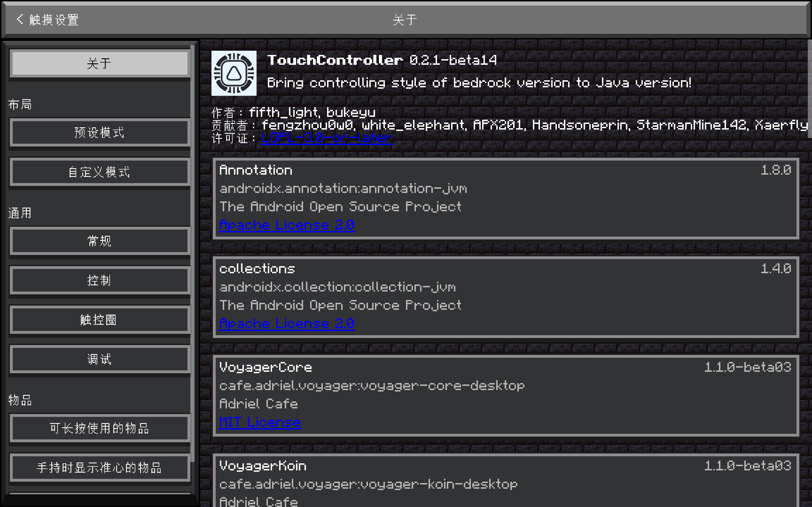
Task: Select the 关于 sidebar tab
Action: [100, 63]
